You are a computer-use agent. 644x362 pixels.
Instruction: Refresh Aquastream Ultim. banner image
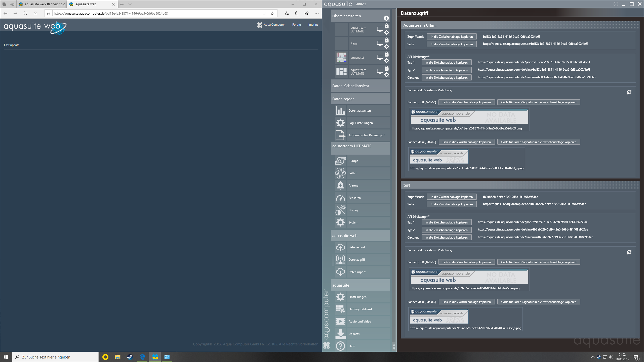[x=629, y=92]
